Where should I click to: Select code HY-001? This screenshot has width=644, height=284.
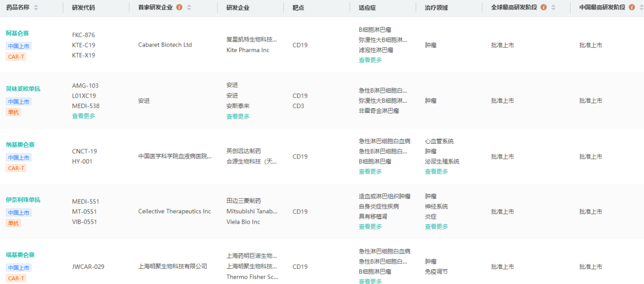[82, 161]
